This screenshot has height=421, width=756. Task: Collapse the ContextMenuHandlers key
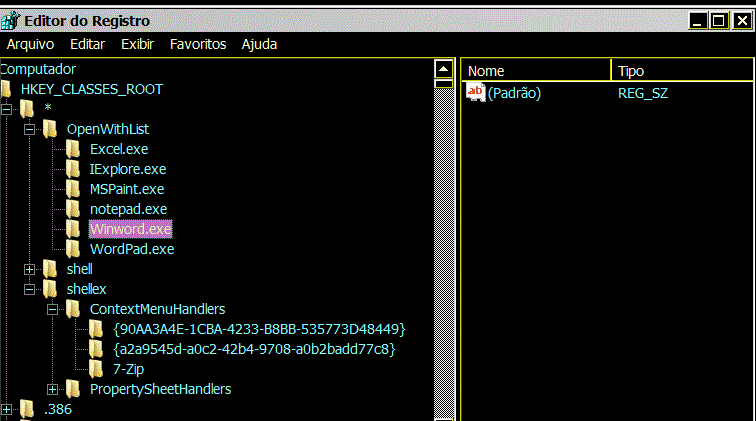click(53, 309)
